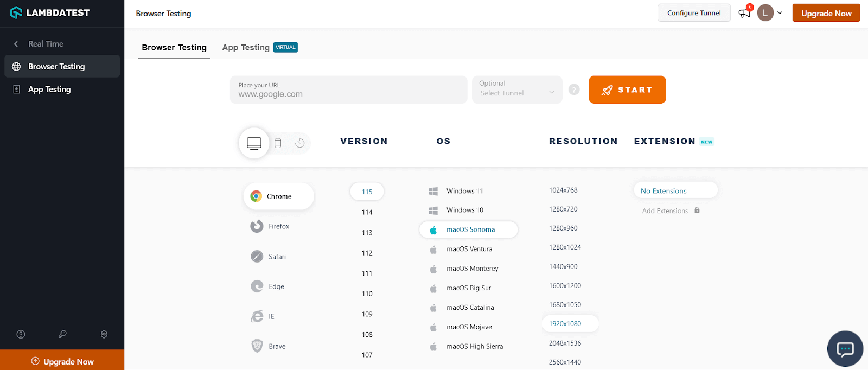Select the Chrome browser
Image resolution: width=868 pixels, height=370 pixels.
(x=279, y=196)
